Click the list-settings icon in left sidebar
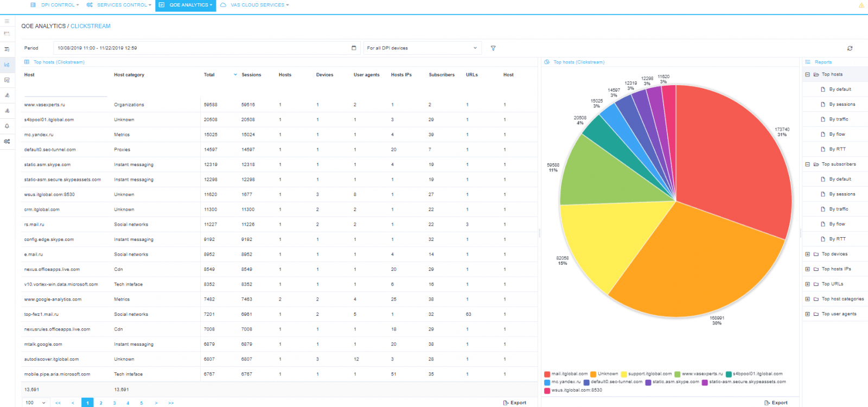The image size is (868, 407). point(7,49)
